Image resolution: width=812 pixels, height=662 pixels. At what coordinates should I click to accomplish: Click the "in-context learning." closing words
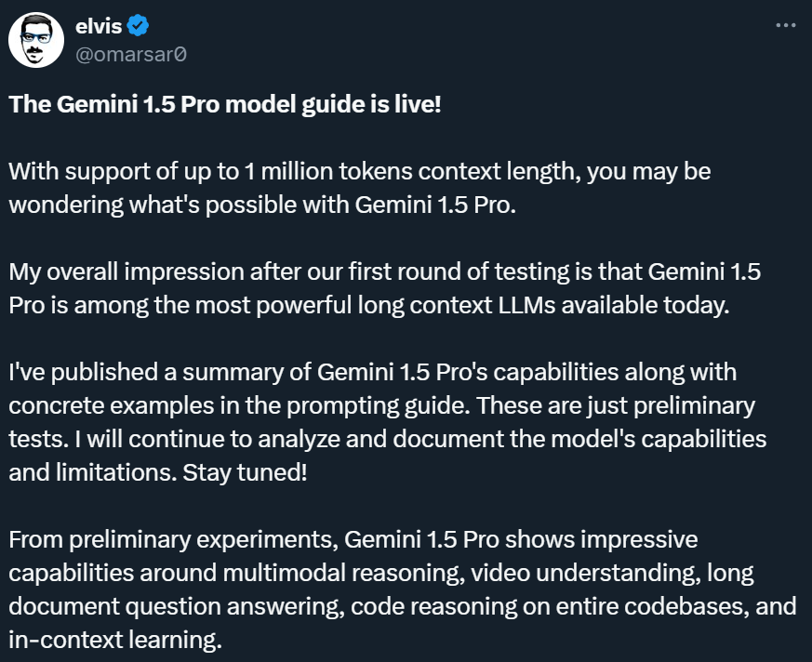pos(115,640)
